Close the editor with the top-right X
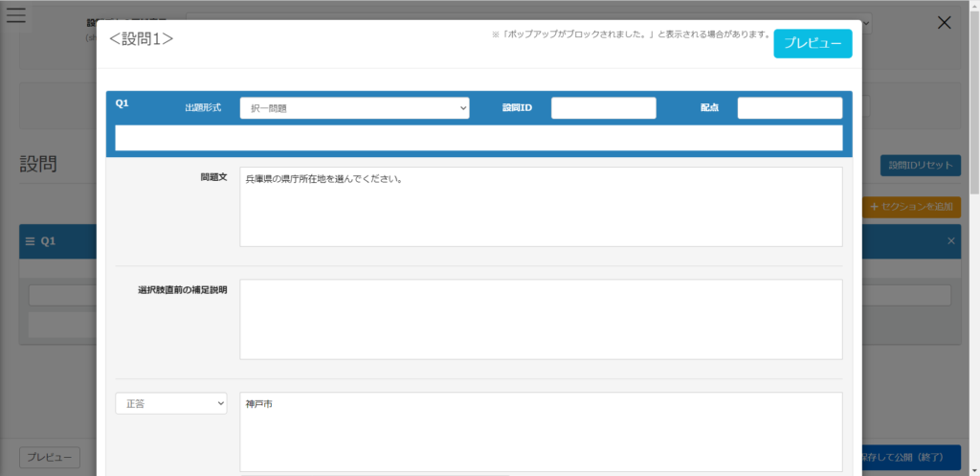Screen dimensions: 980x476 tap(944, 23)
